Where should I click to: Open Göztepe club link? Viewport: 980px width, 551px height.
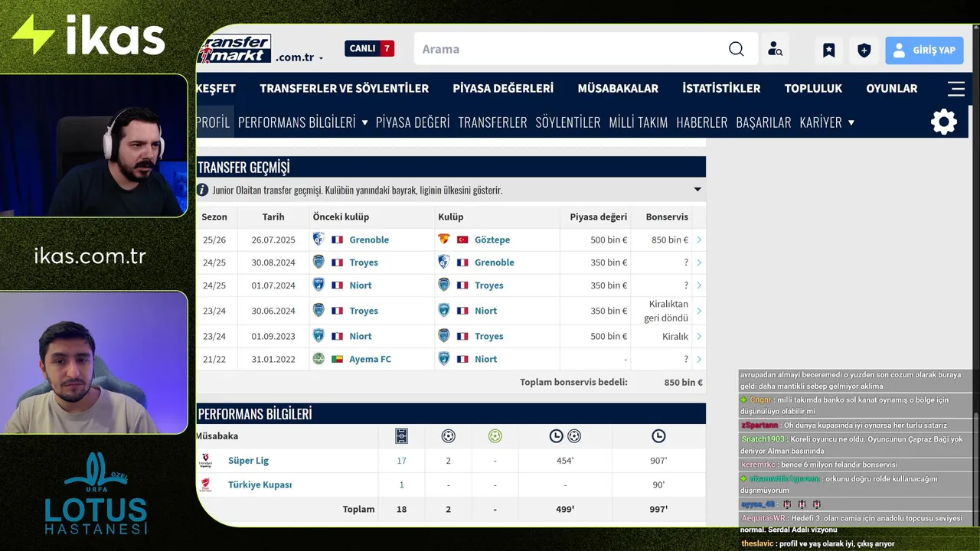[492, 240]
